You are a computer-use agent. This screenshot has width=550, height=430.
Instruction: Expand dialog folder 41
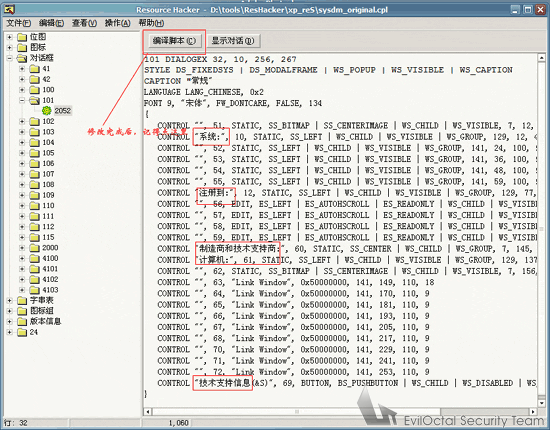click(22, 69)
